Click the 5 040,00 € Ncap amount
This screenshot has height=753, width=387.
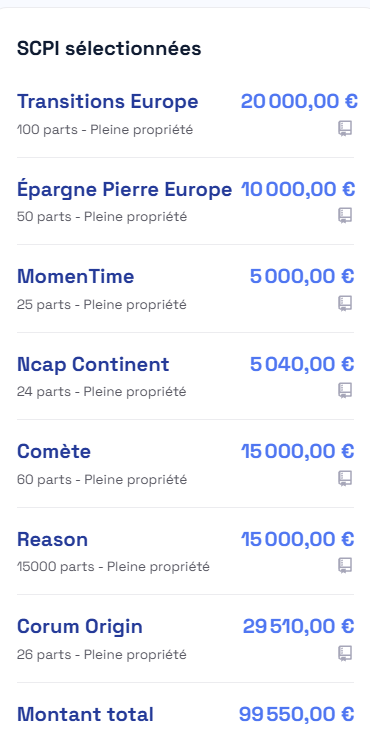pos(302,364)
